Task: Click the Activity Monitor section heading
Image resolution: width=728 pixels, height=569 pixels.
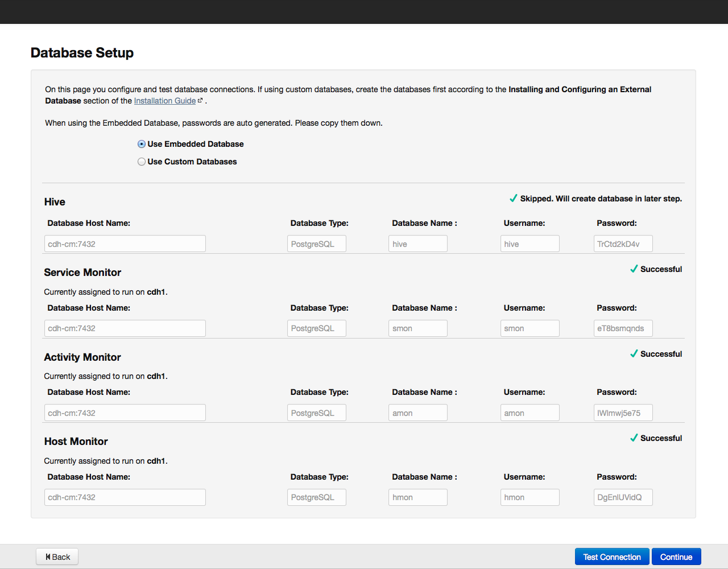Action: click(82, 357)
